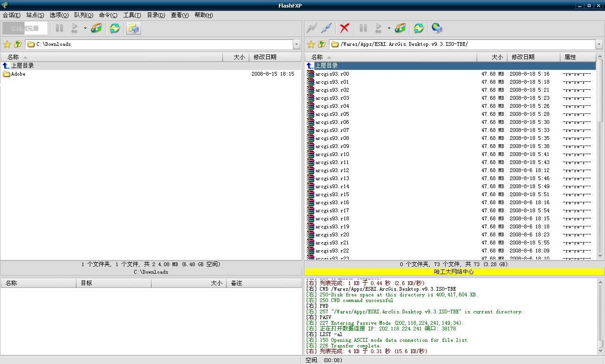Click the disconnect plug icon

coord(326,28)
